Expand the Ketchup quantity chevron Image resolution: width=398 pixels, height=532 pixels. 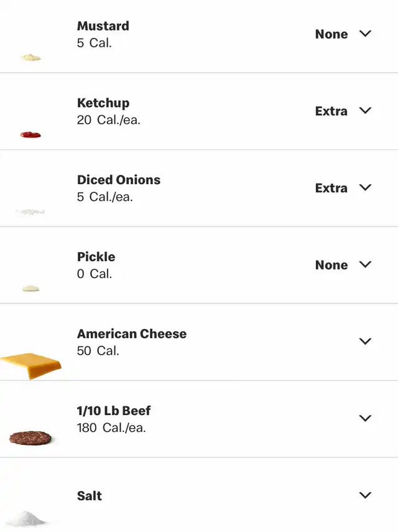(x=365, y=111)
